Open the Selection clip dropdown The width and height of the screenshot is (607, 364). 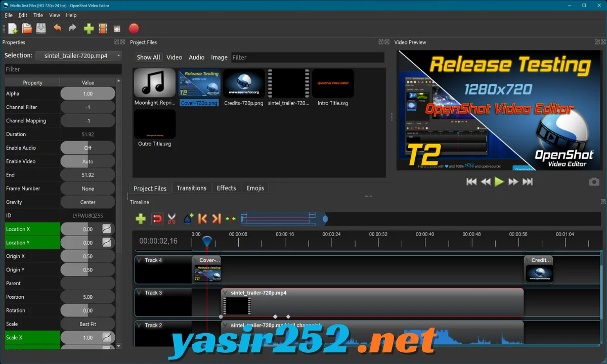(x=79, y=56)
